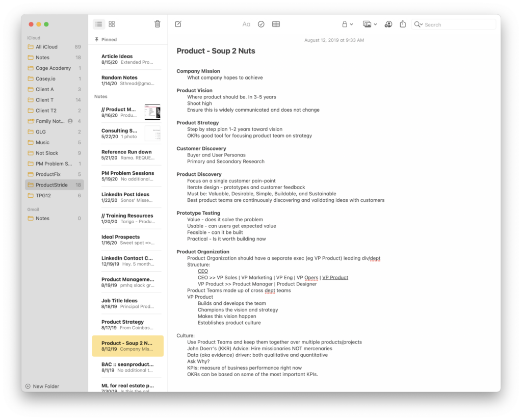Click note title Product - Soup 2 Nuts
The height and width of the screenshot is (420, 522).
click(216, 51)
